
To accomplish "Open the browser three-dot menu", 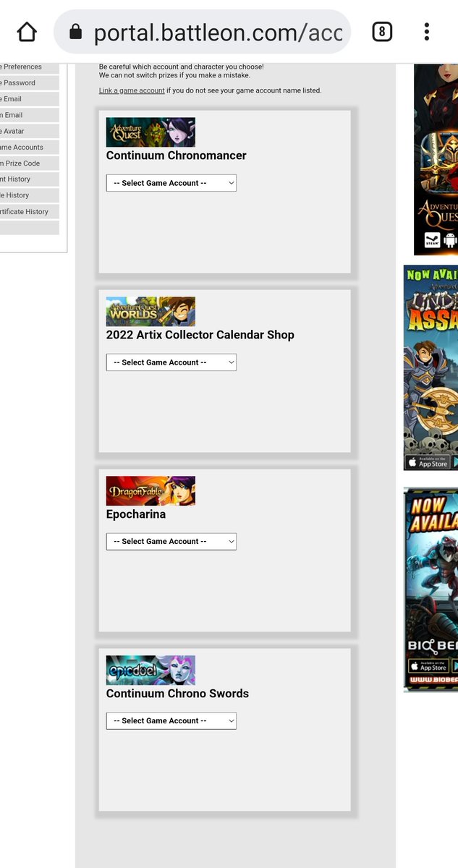I will click(x=427, y=31).
